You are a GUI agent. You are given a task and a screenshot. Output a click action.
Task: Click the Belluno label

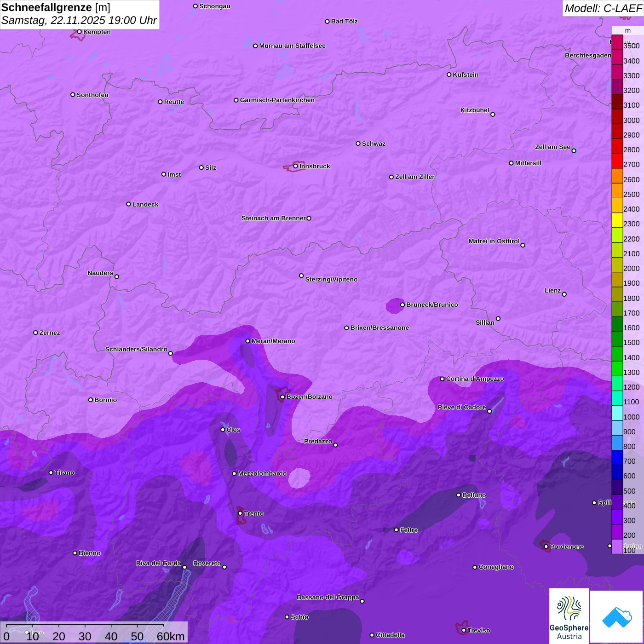pyautogui.click(x=474, y=495)
